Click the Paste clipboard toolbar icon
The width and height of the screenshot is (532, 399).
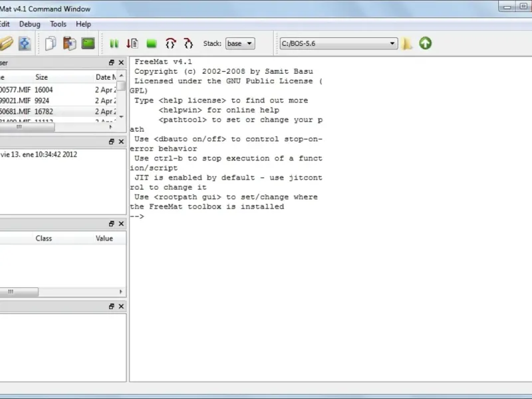[x=70, y=43]
